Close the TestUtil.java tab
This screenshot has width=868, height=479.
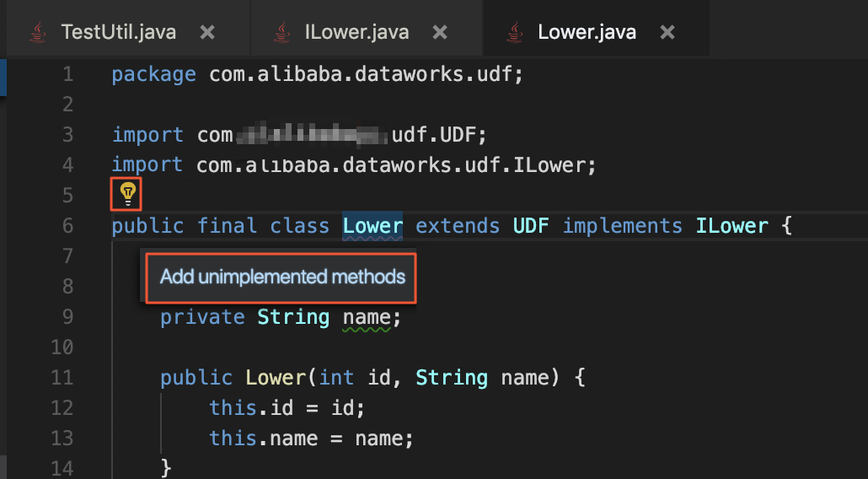coord(207,33)
